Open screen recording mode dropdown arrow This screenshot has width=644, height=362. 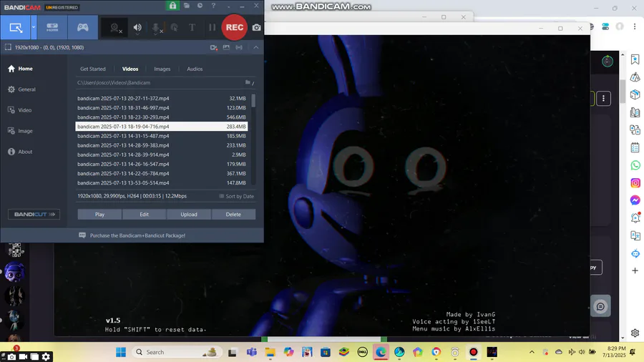(34, 27)
